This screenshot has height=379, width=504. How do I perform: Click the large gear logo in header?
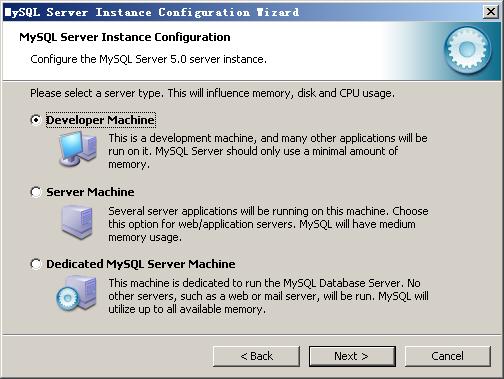tap(468, 50)
